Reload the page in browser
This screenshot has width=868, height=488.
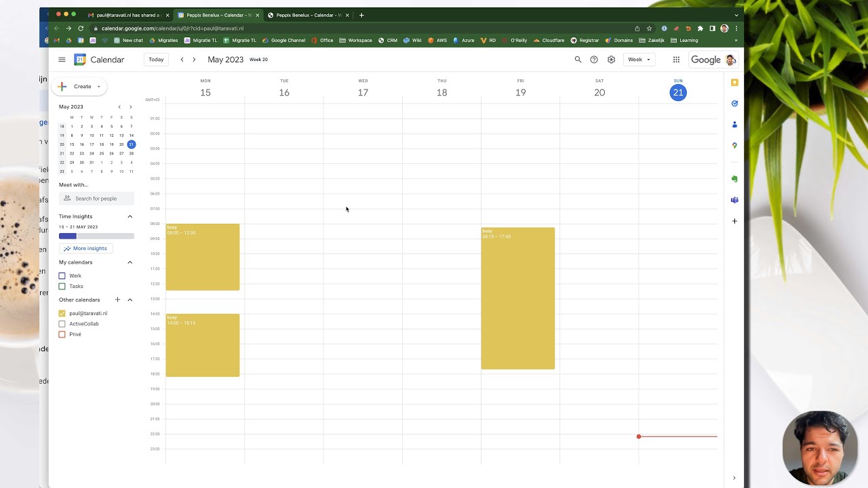point(81,28)
